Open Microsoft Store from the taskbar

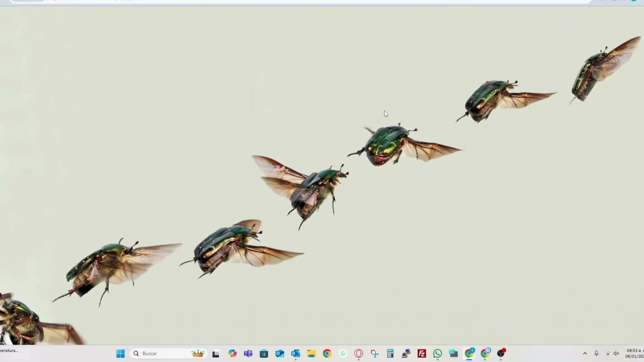[264, 353]
